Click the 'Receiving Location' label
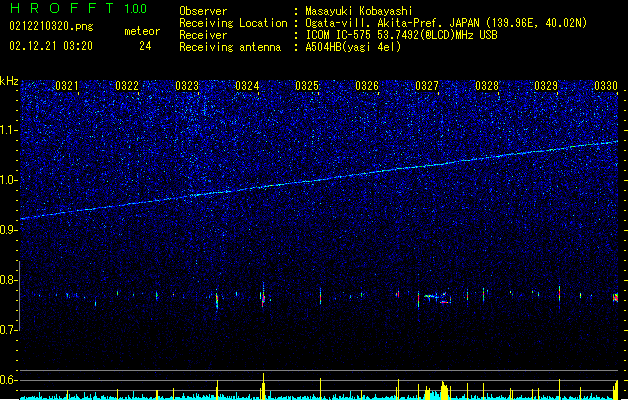The width and height of the screenshot is (629, 400). pos(233,23)
